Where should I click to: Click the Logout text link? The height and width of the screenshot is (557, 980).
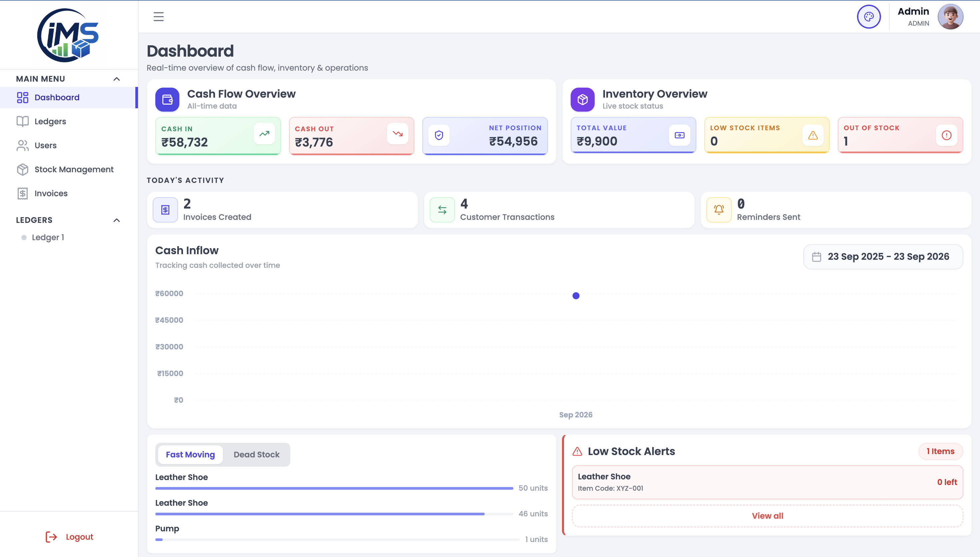click(x=80, y=537)
